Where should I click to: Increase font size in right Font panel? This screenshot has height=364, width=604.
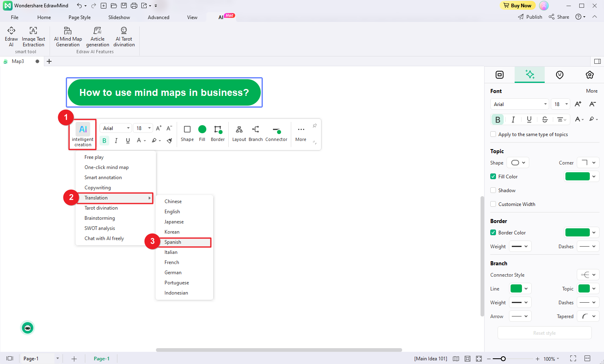pos(578,104)
